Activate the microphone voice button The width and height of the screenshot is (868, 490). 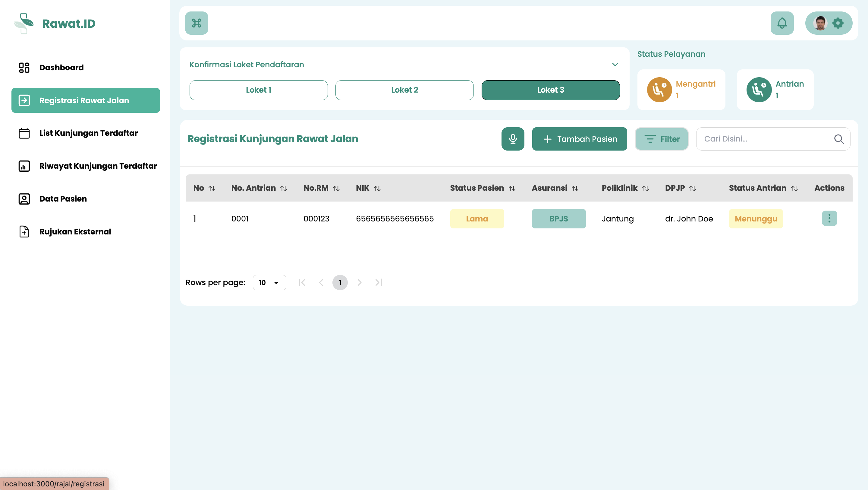coord(512,138)
